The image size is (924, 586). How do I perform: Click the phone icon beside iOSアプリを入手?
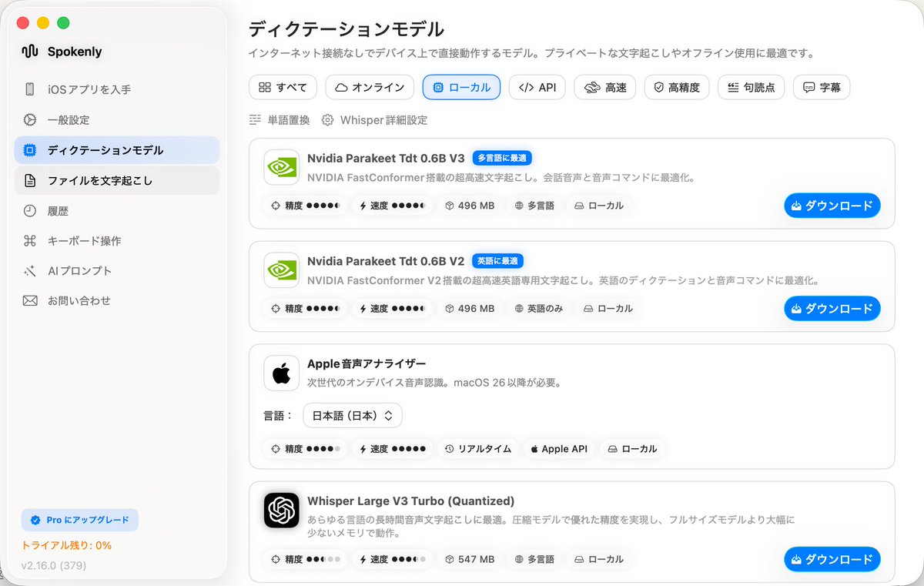click(x=30, y=89)
